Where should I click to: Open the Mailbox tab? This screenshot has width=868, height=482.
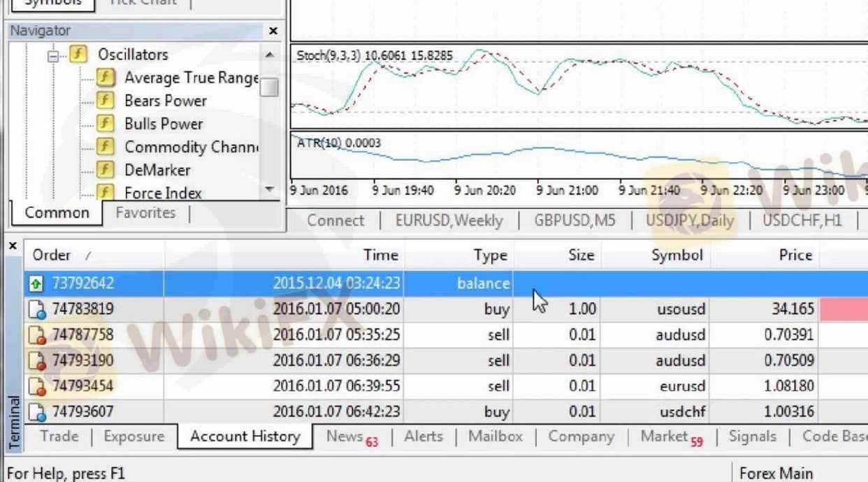click(495, 436)
